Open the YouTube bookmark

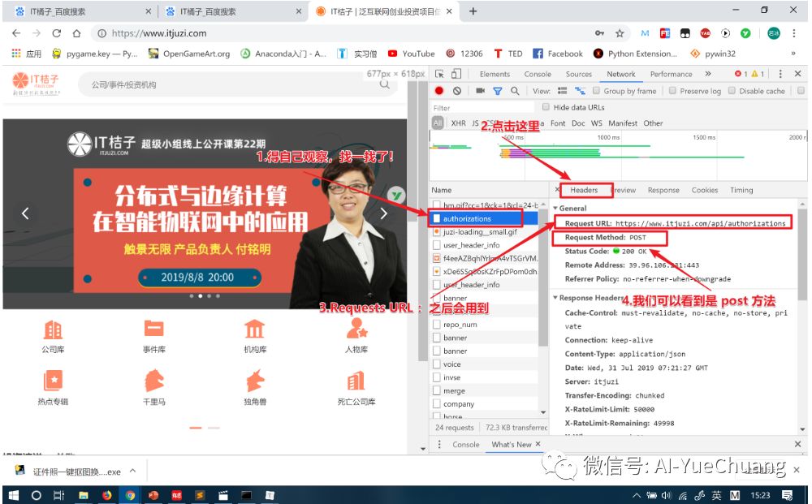(x=412, y=54)
